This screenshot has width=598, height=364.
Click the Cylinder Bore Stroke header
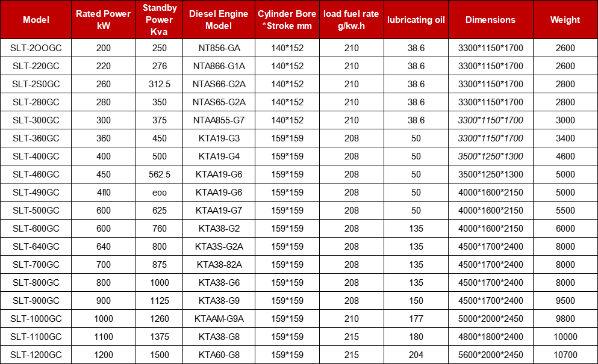[287, 20]
